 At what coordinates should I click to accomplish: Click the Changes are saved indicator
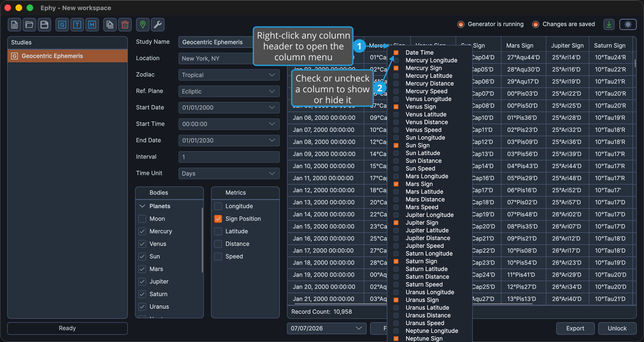(x=563, y=24)
